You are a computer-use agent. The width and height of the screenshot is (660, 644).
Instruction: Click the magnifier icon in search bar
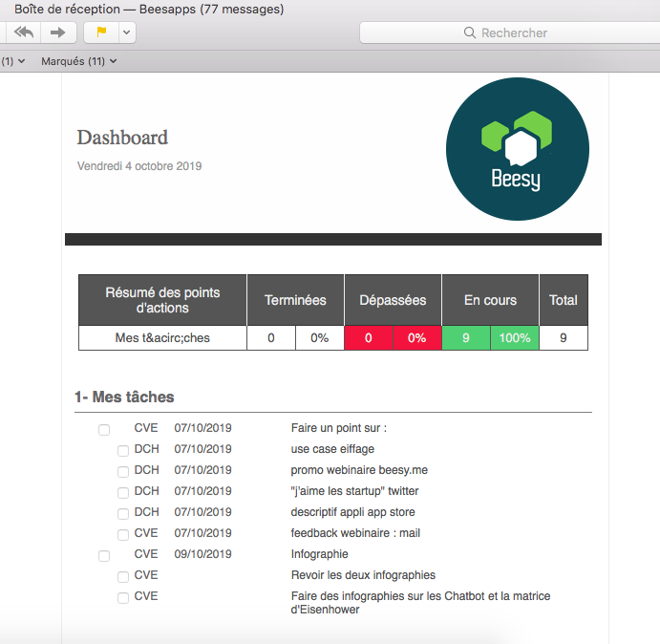tap(469, 32)
